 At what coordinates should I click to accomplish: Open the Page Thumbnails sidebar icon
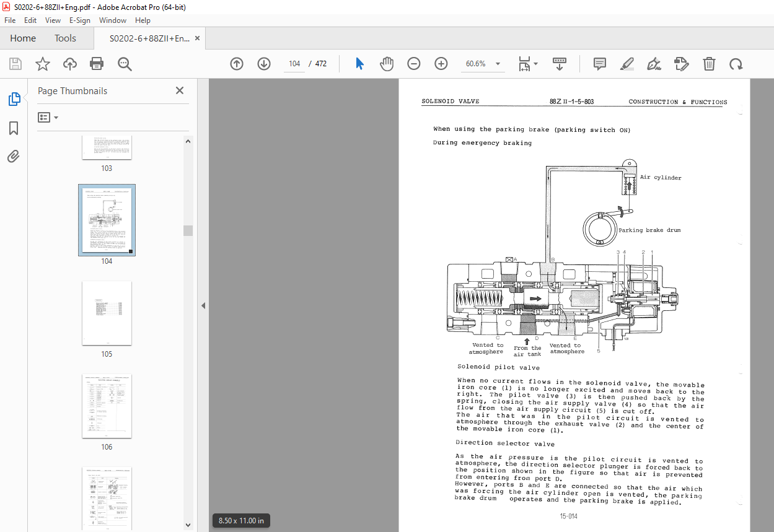pos(14,98)
